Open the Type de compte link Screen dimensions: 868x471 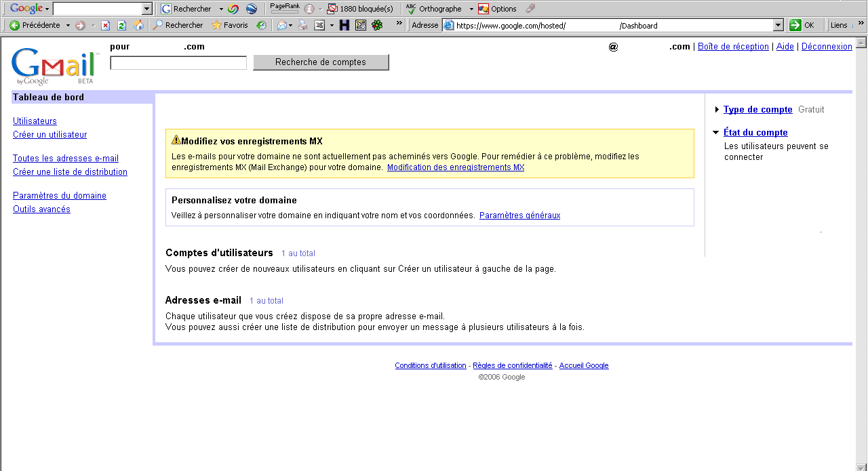click(757, 110)
